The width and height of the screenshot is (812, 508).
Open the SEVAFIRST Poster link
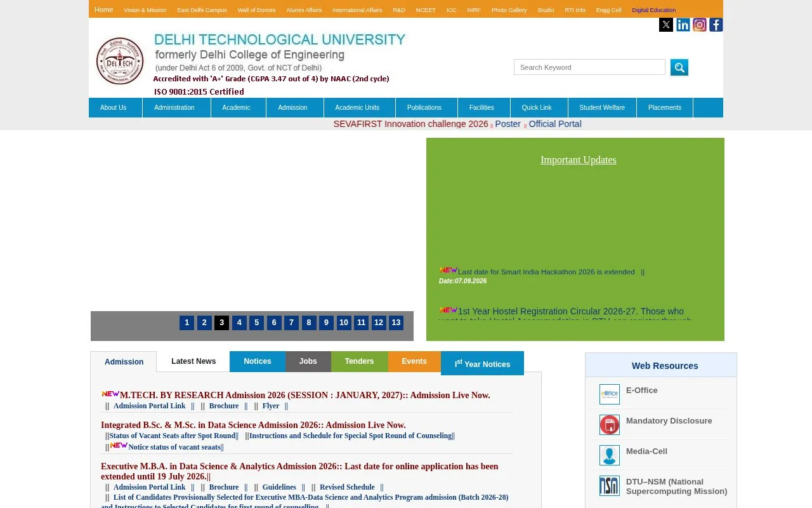(507, 124)
